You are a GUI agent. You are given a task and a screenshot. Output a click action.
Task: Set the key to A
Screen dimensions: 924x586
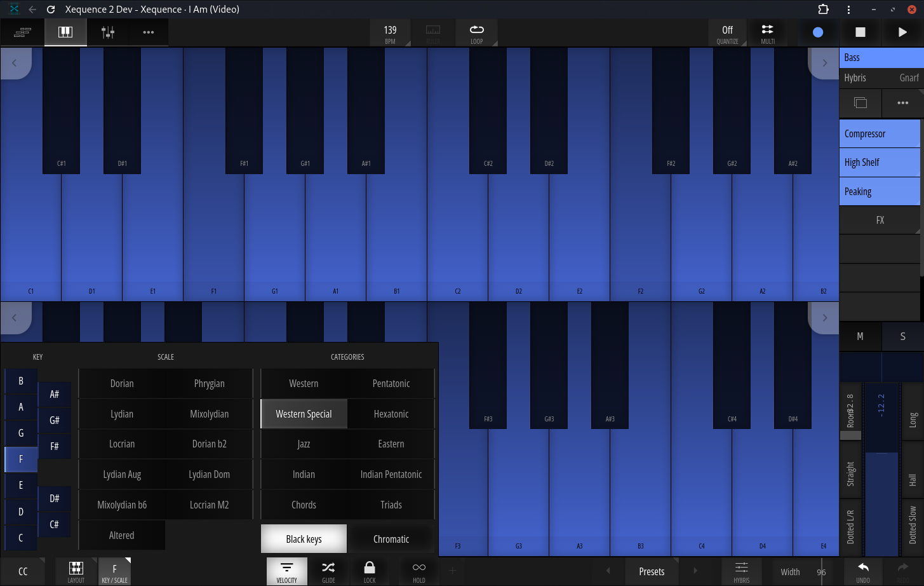pos(21,407)
